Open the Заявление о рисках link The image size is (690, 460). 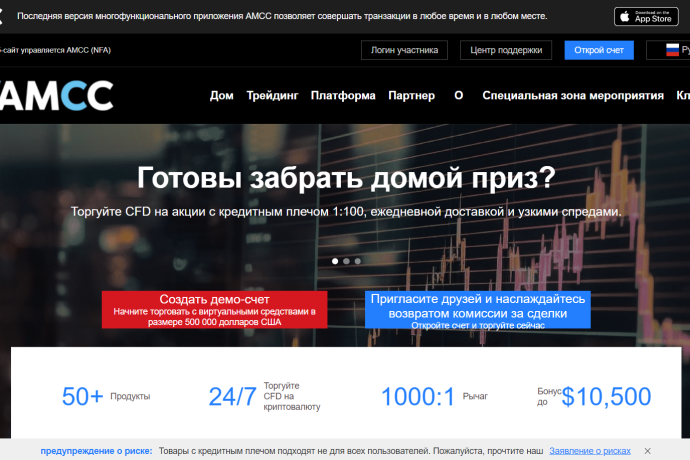coord(590,451)
